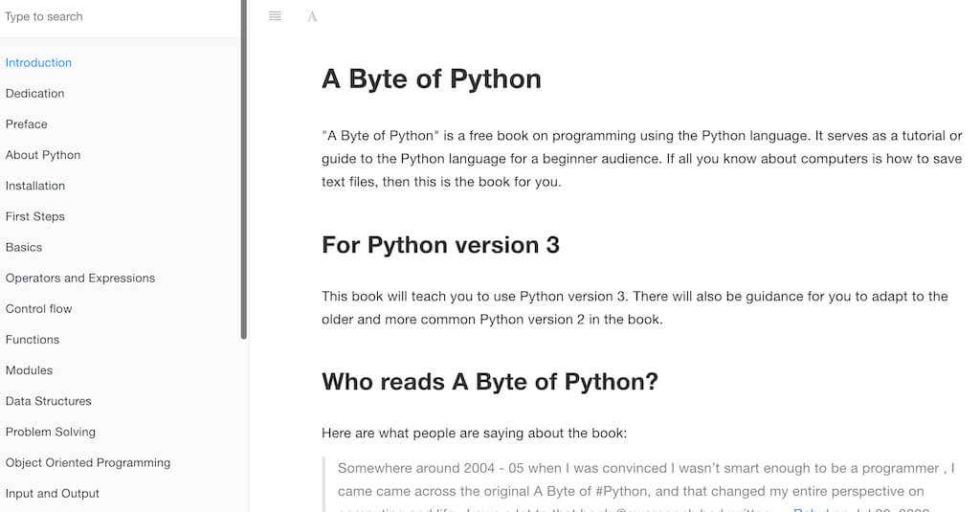980x512 pixels.
Task: Click the 'A Byte of Python' heading
Action: tap(432, 79)
